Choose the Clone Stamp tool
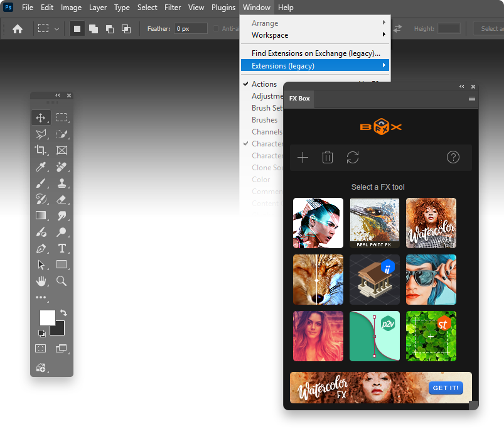 (x=62, y=184)
